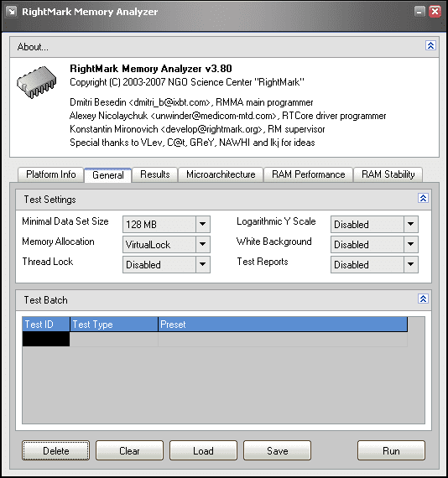The width and height of the screenshot is (448, 478).
Task: Open the Memory Allocation dropdown
Action: [x=166, y=245]
